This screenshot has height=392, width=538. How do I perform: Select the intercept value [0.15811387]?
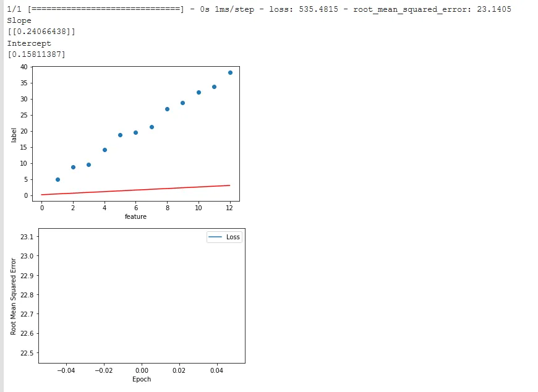tap(36, 54)
